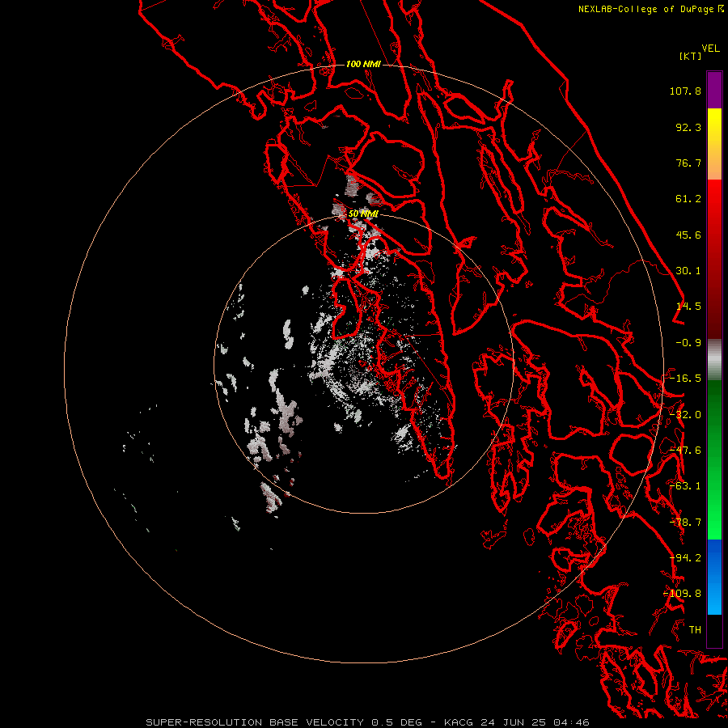Click the NEXLAB-College of DuPage label
This screenshot has height=728, width=728.
pyautogui.click(x=646, y=9)
